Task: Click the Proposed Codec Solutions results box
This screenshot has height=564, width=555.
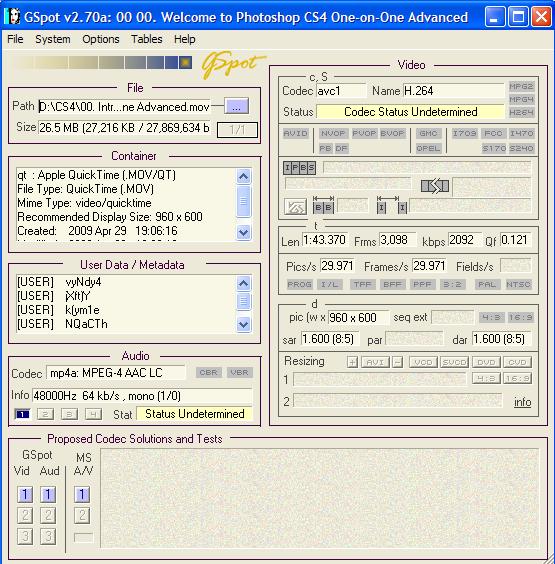Action: point(319,498)
